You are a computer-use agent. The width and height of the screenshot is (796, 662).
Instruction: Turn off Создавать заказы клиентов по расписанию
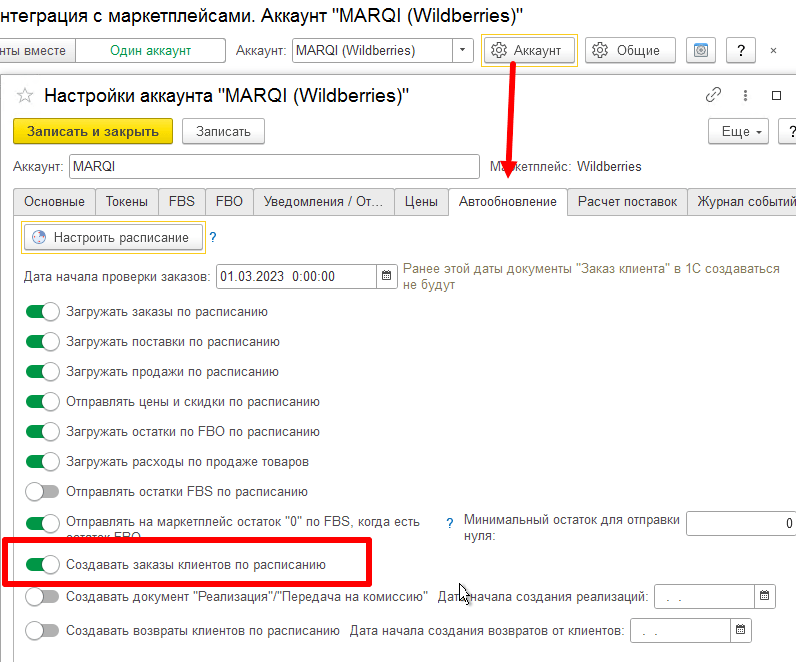42,565
